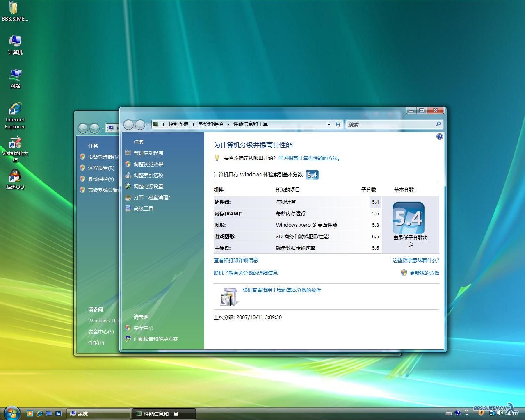The height and width of the screenshot is (420, 525).
Task: Click 安全中心(S) in the System window
Action: tap(101, 331)
